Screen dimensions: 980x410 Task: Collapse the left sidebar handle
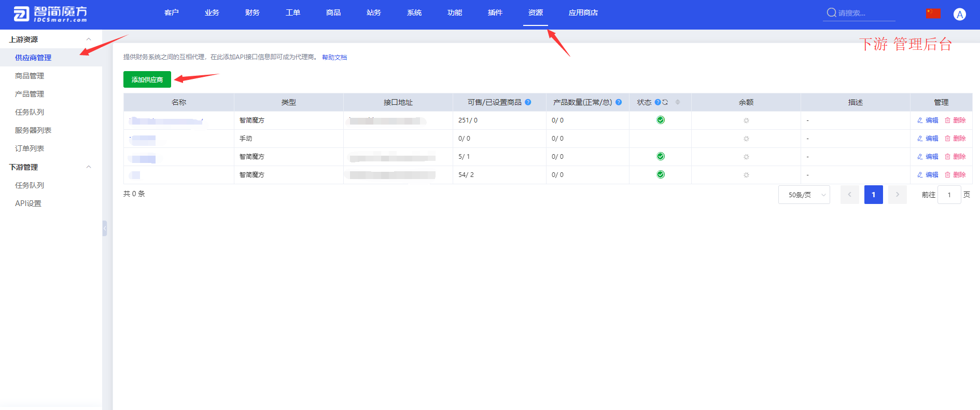pyautogui.click(x=105, y=228)
